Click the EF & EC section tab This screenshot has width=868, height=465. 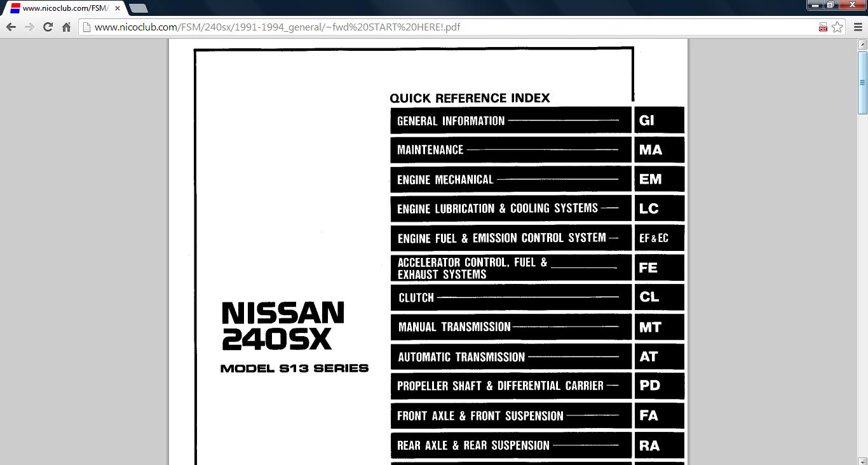pos(659,238)
